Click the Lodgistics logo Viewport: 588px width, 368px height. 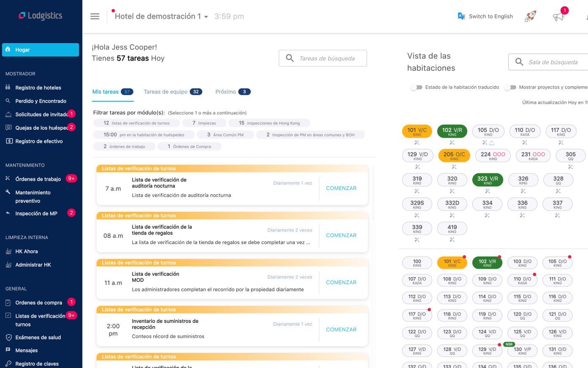(x=41, y=16)
